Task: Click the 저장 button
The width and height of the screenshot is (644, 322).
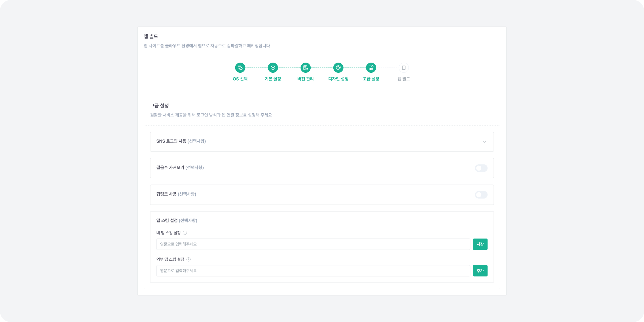Action: tap(480, 244)
